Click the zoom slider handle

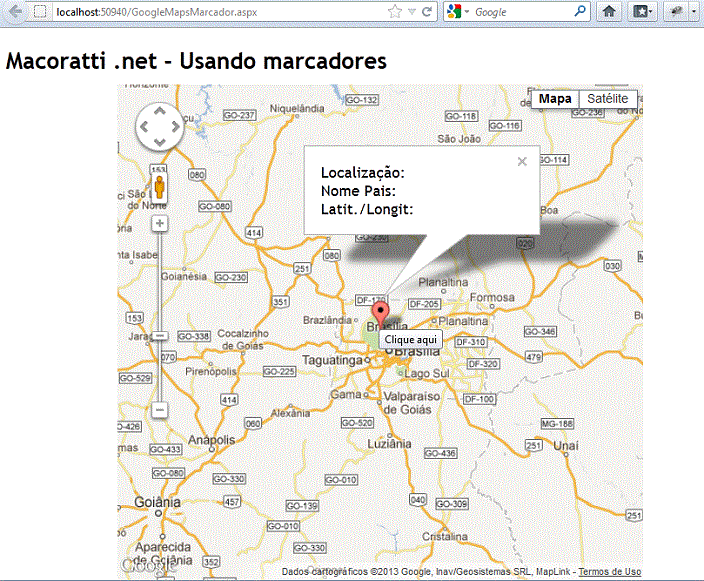click(160, 335)
